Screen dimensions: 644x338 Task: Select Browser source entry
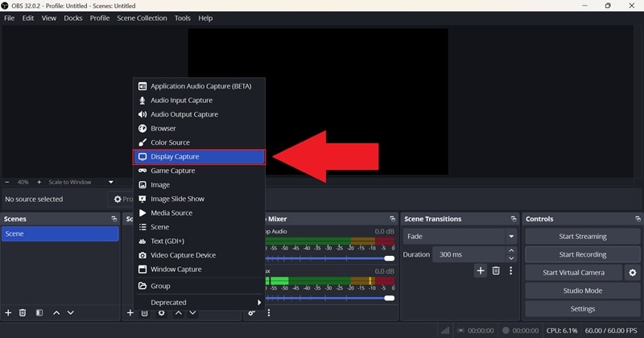pyautogui.click(x=199, y=129)
